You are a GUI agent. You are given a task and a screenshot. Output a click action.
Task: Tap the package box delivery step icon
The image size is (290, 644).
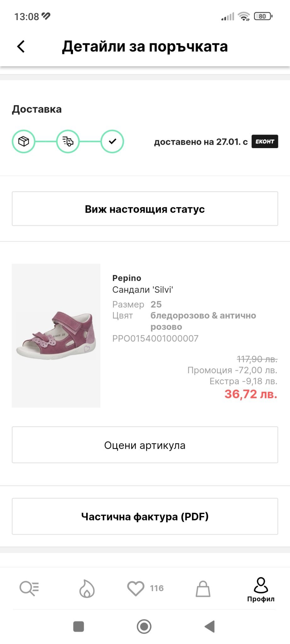(x=24, y=142)
